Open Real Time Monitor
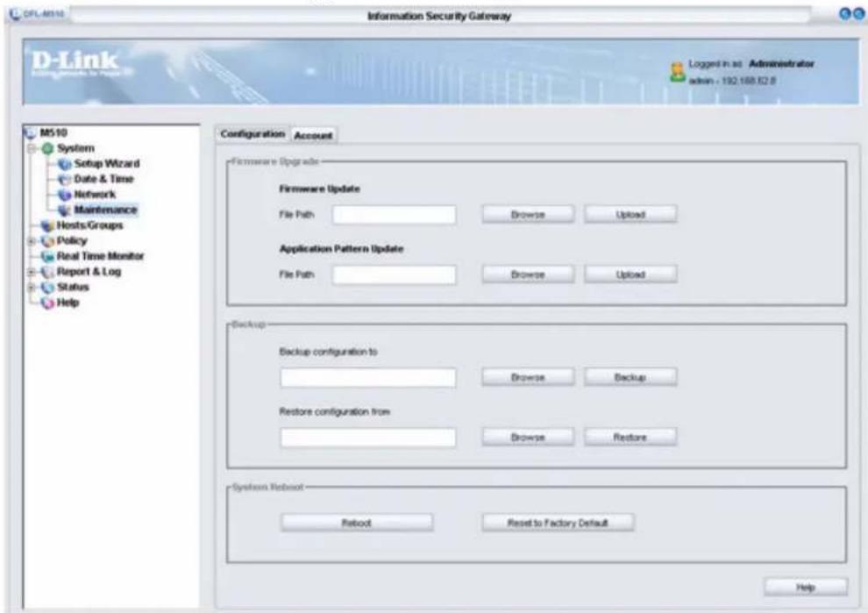The image size is (868, 613). pyautogui.click(x=100, y=256)
